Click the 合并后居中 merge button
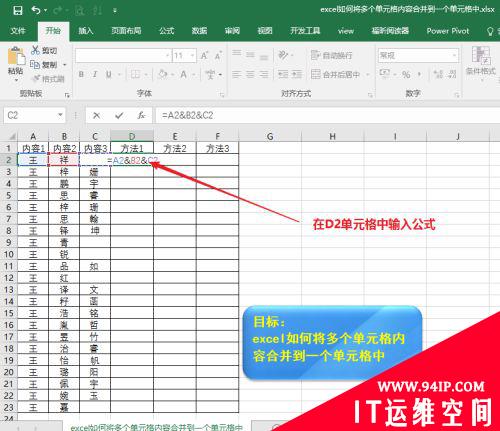Viewport: 500px width, 431px height. click(336, 74)
